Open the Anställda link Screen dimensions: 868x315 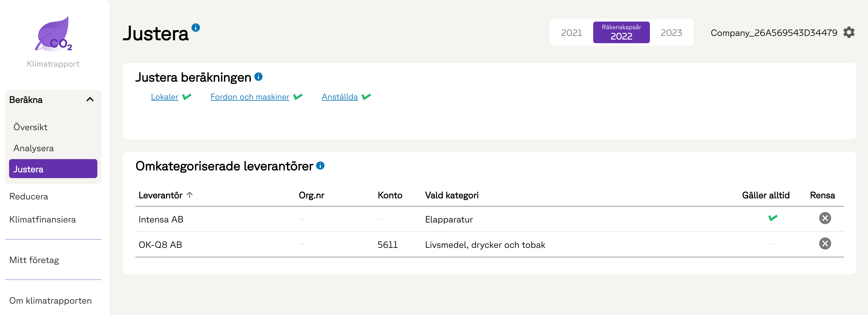tap(339, 97)
